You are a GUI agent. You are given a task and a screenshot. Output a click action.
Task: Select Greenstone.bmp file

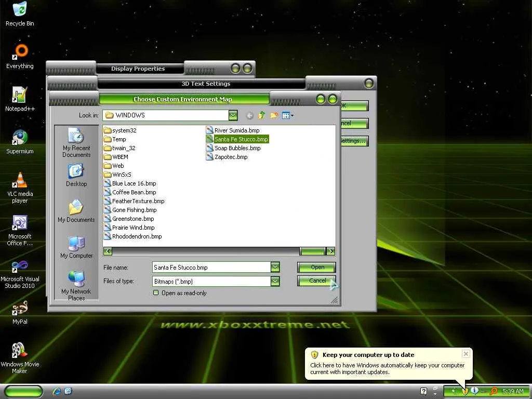coord(129,219)
